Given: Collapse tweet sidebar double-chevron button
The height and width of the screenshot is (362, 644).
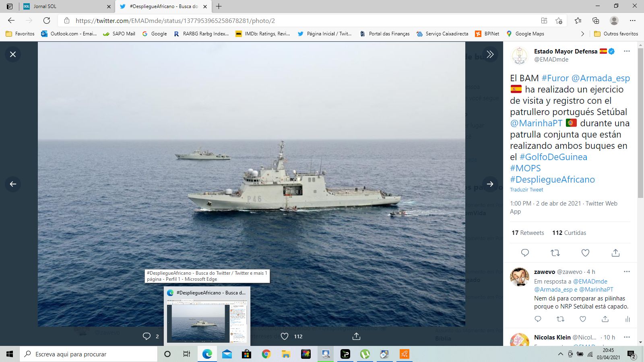Looking at the screenshot, I should point(490,54).
